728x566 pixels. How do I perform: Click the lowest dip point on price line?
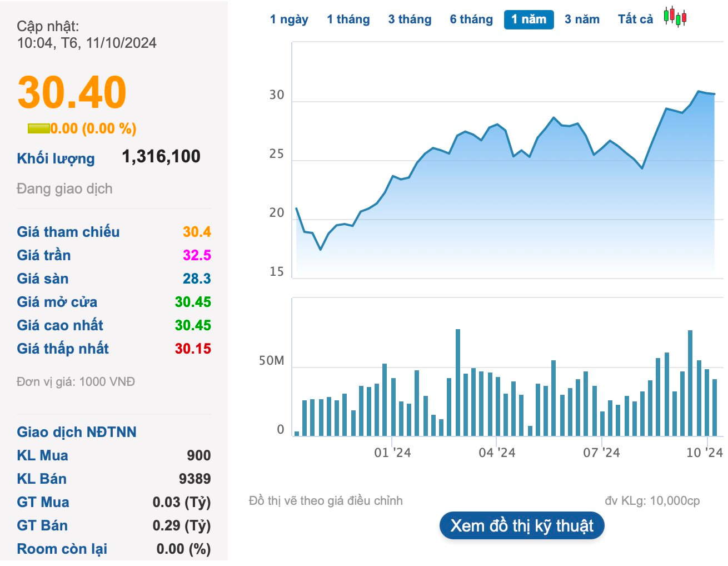coord(321,250)
